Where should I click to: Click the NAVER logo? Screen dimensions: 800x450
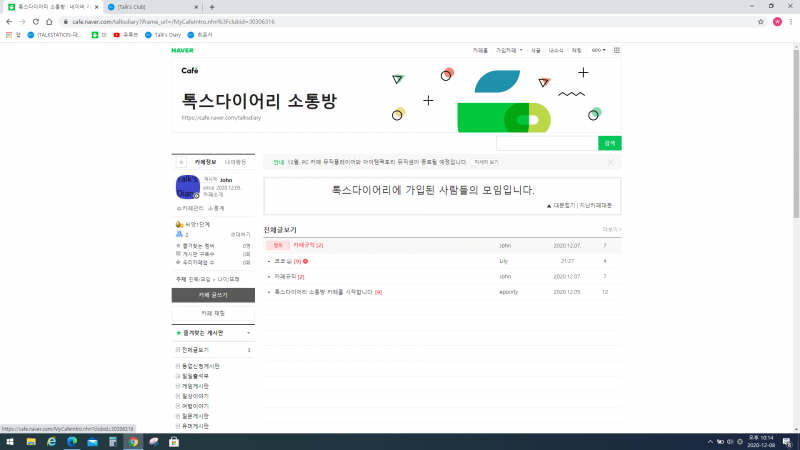pos(184,49)
